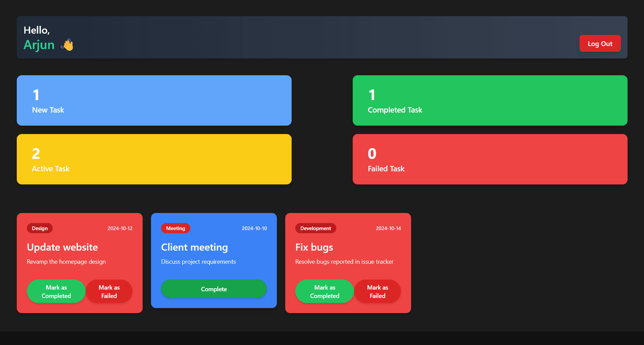Open the New Task summary card
Image resolution: width=644 pixels, height=345 pixels.
154,100
